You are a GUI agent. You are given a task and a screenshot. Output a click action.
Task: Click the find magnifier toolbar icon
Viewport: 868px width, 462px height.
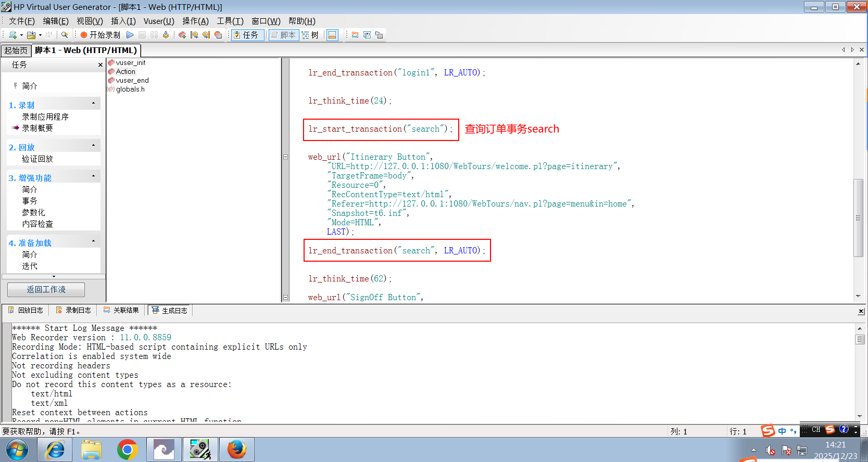[65, 35]
